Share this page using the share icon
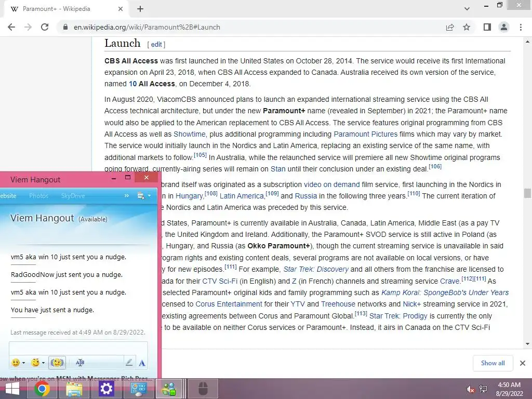The image size is (532, 399). click(450, 27)
